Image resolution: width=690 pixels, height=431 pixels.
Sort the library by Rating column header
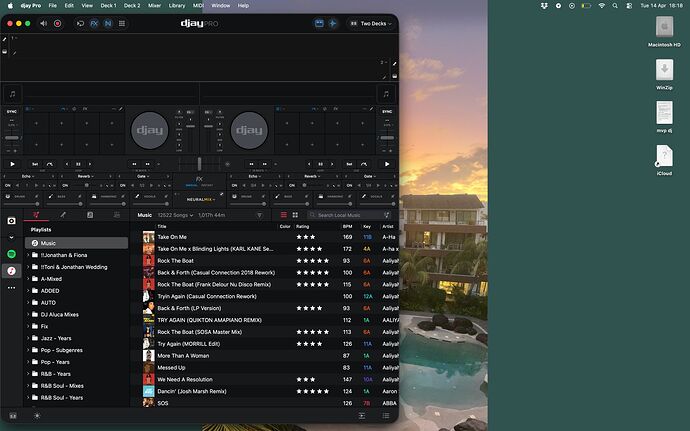pos(302,226)
